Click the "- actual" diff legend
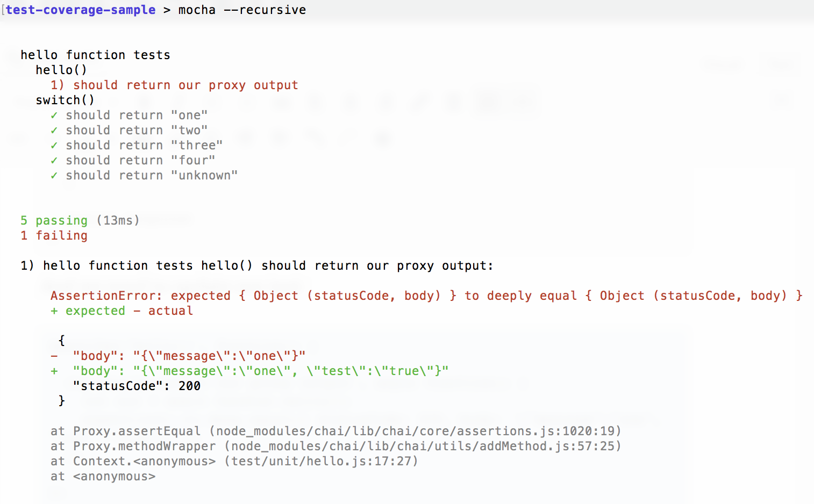 (x=163, y=311)
